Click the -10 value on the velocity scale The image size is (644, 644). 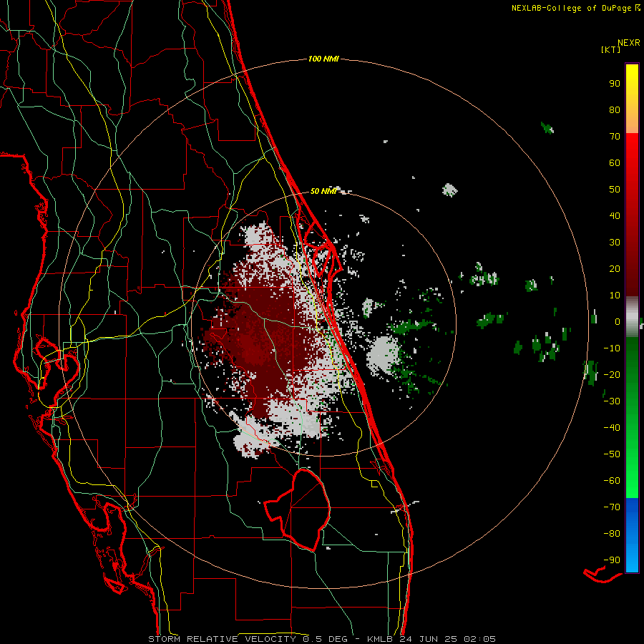[x=612, y=348]
